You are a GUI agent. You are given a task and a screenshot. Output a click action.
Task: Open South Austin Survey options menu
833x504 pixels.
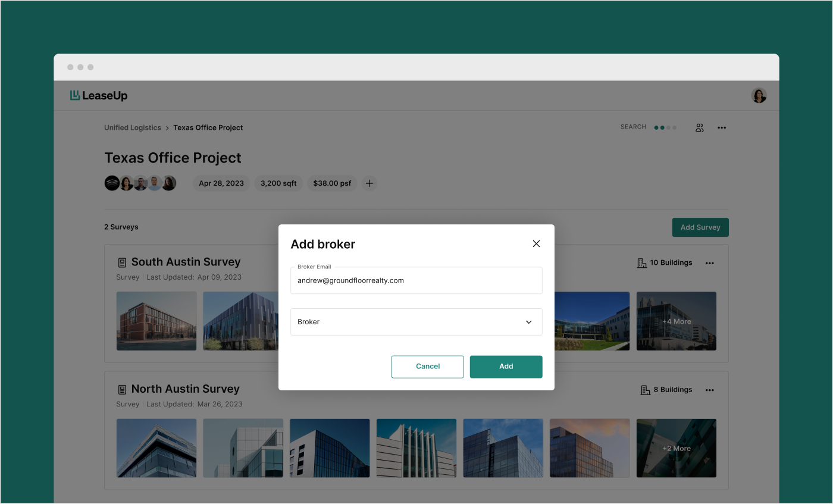709,263
